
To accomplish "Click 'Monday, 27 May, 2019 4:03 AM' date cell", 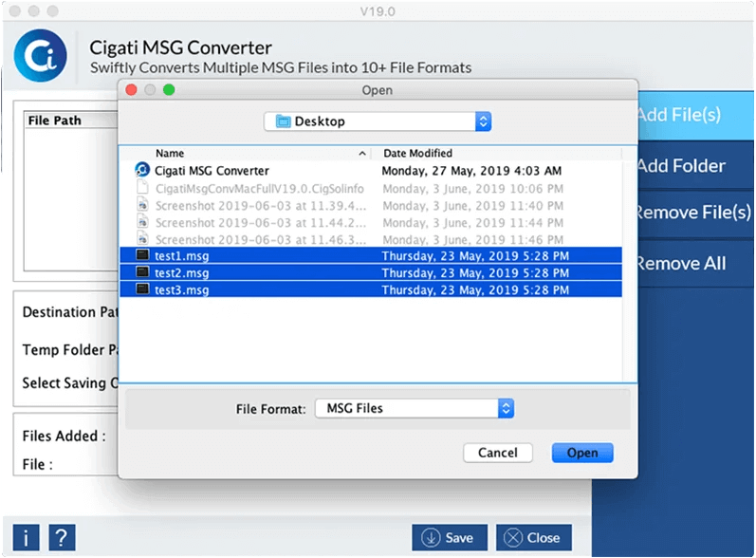I will click(x=471, y=171).
